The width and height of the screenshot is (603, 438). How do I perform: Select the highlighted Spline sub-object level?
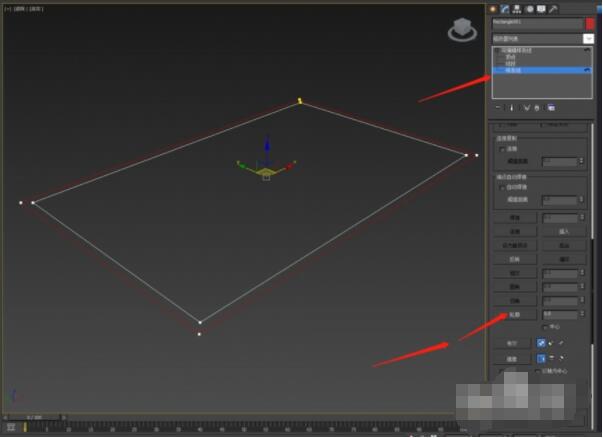tap(513, 70)
